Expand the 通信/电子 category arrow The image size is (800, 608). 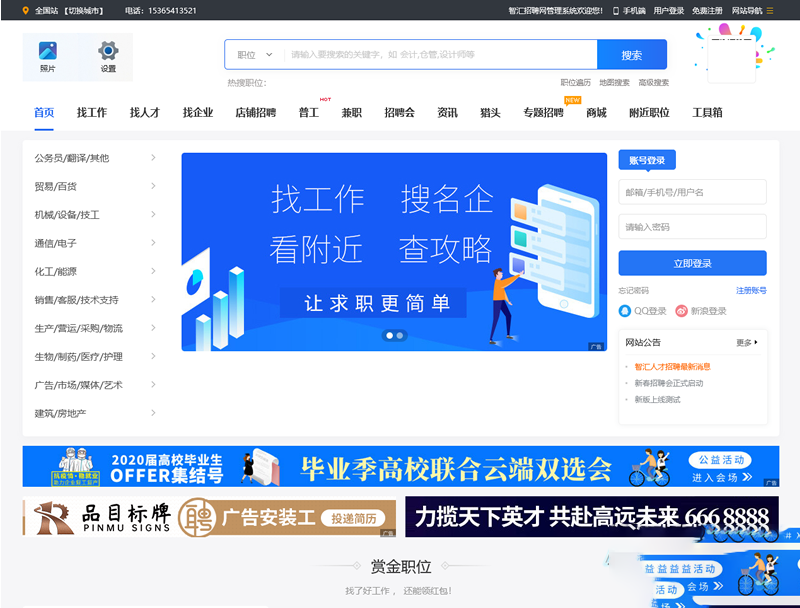(x=153, y=243)
